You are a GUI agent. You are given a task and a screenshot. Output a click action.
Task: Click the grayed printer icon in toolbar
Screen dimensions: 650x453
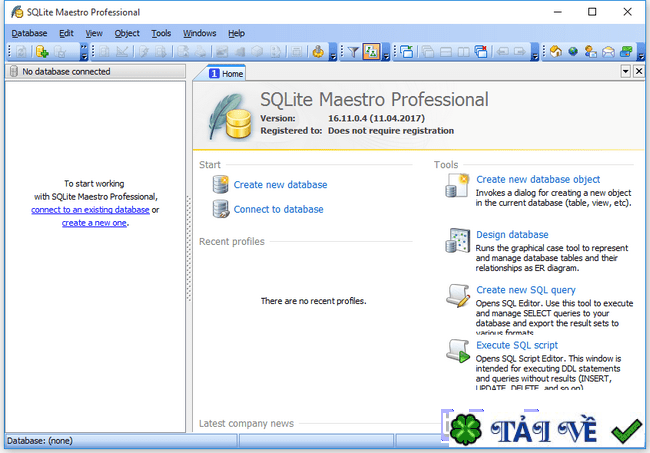(201, 52)
